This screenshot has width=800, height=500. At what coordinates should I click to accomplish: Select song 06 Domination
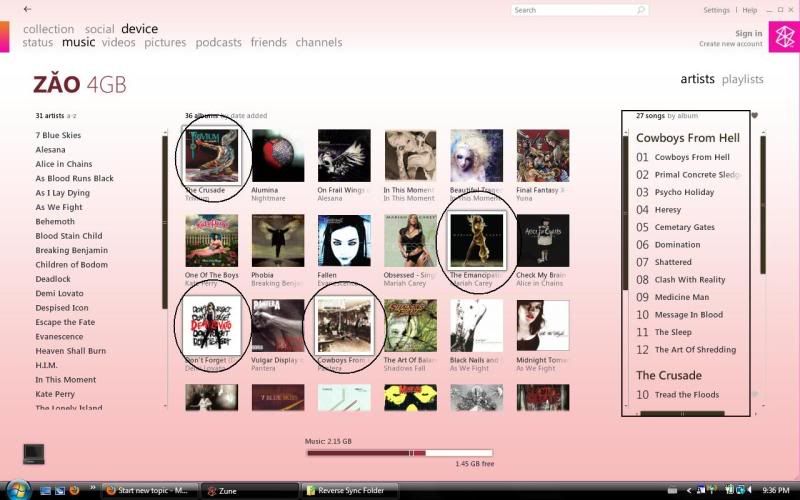click(x=668, y=245)
